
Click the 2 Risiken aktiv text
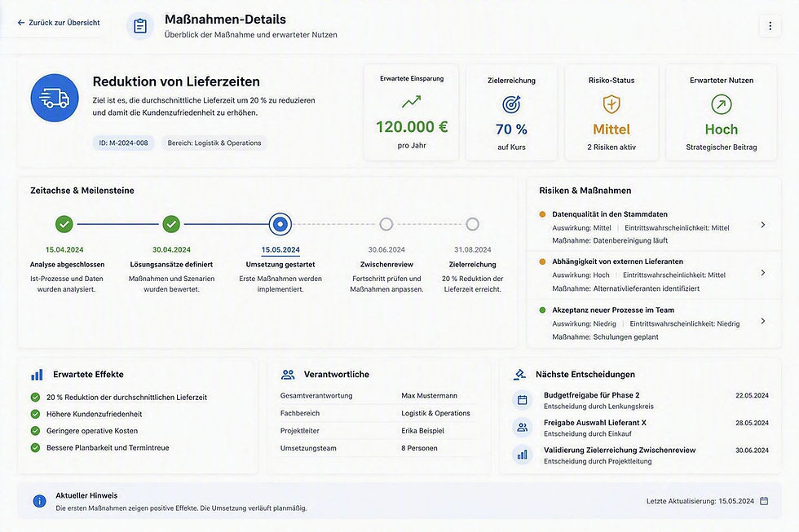611,147
